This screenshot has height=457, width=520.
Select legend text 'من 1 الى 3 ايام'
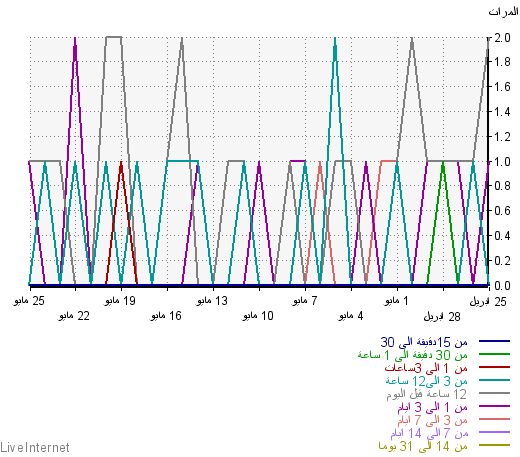pos(432,407)
